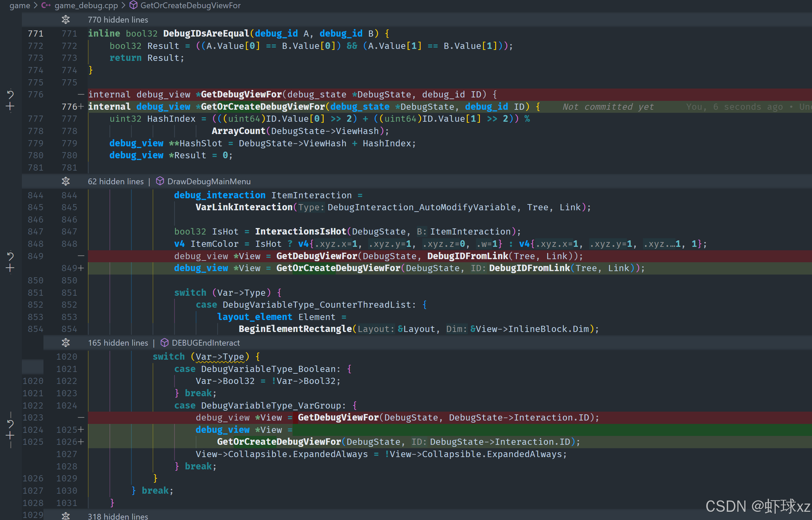Stage the change at line 1023
Screen dimensions: 812x520
point(10,436)
